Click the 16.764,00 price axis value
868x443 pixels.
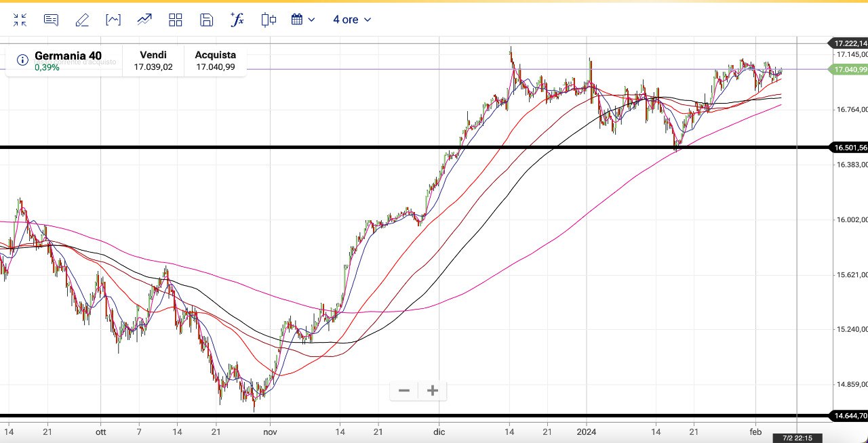pyautogui.click(x=852, y=109)
